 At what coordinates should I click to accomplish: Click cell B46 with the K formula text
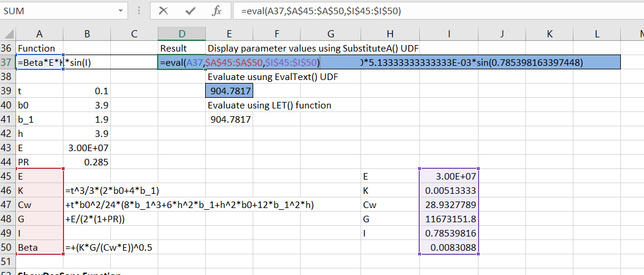click(x=87, y=190)
